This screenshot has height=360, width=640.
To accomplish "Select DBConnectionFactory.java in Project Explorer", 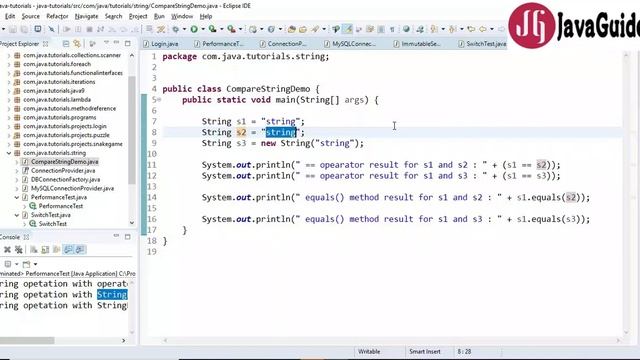I will click(x=65, y=180).
